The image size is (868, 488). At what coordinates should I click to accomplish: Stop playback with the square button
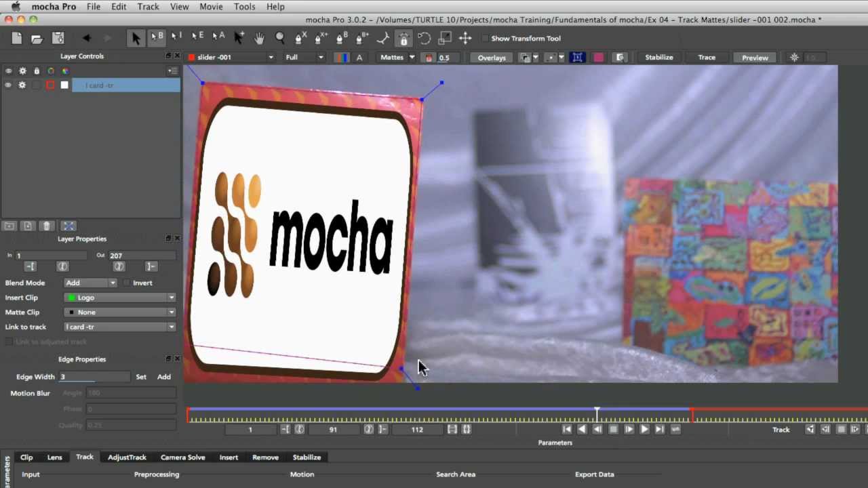coord(613,429)
